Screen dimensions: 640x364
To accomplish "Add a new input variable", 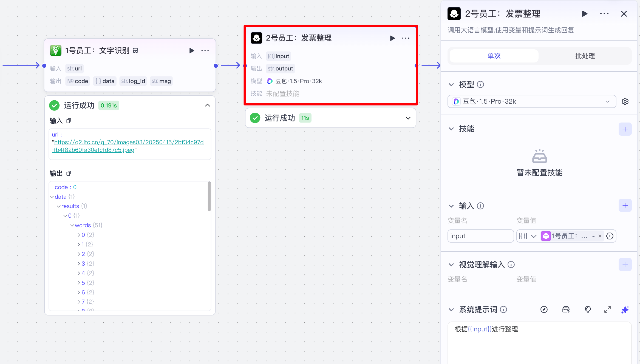I will pyautogui.click(x=625, y=206).
